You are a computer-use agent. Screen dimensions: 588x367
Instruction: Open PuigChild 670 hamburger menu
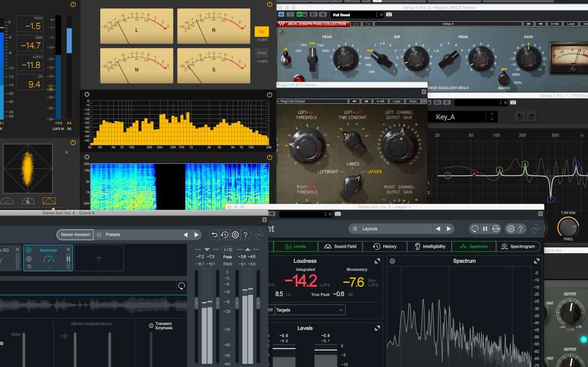(x=424, y=101)
